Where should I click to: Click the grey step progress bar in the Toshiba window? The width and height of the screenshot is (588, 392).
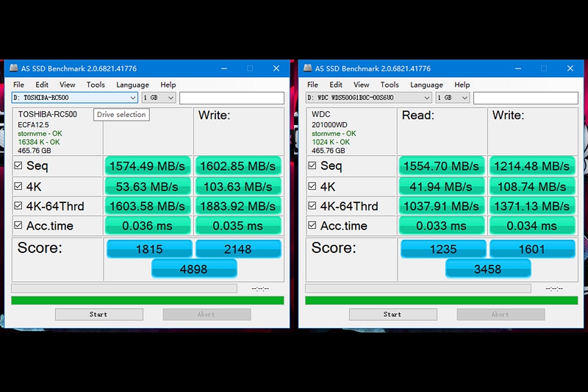(x=124, y=288)
